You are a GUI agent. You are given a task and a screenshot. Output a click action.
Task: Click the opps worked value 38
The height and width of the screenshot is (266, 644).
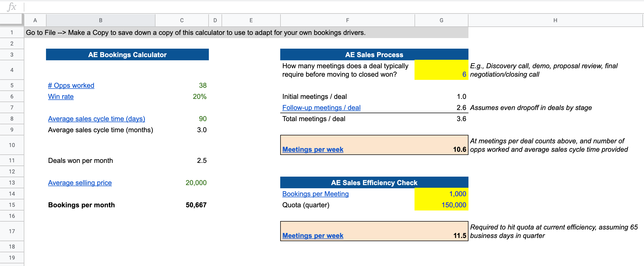pyautogui.click(x=203, y=85)
